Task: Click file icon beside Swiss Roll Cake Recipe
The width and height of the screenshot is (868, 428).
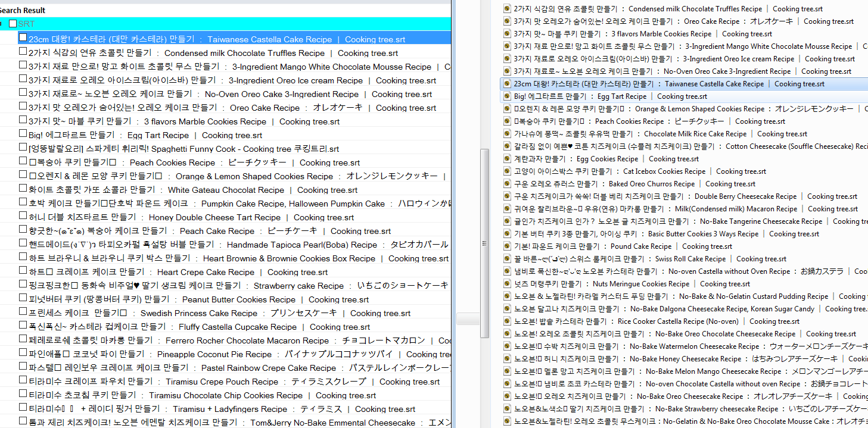Action: tap(507, 258)
